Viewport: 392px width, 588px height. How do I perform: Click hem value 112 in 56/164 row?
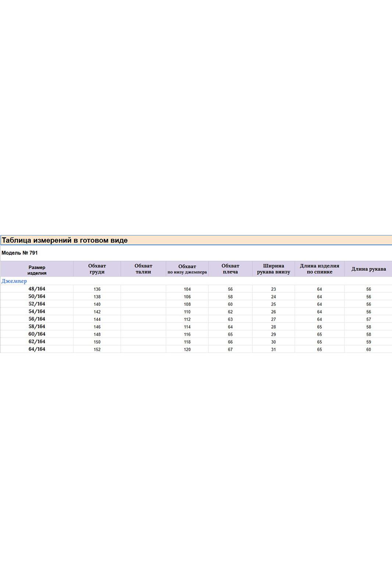click(187, 319)
